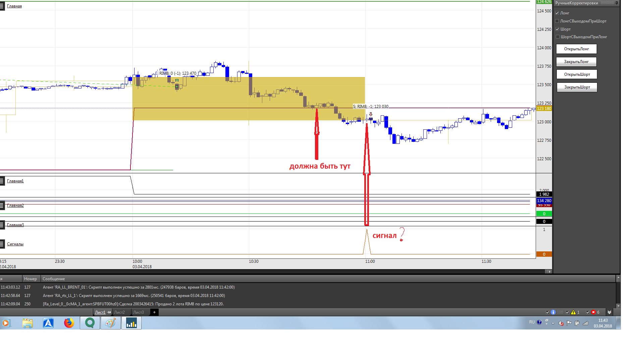644x362 pixels.
Task: Enable ШортСВыходомПриЛонг checkbox
Action: (557, 37)
